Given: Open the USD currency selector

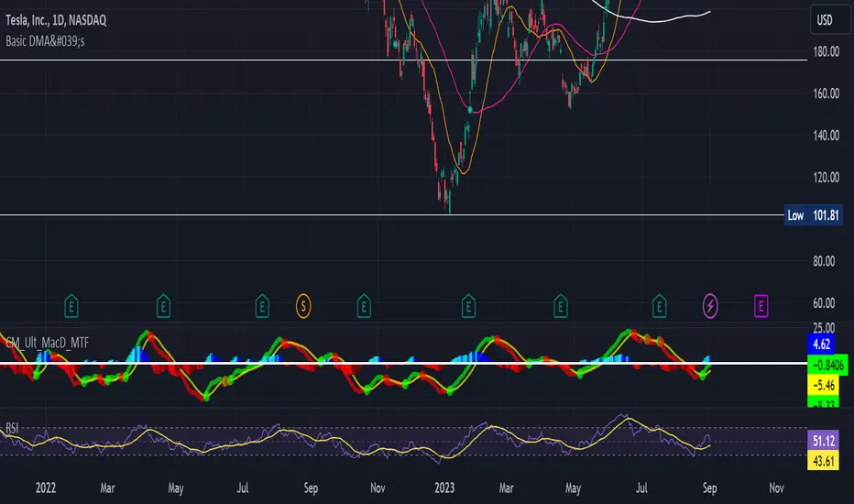Looking at the screenshot, I should pyautogui.click(x=829, y=20).
